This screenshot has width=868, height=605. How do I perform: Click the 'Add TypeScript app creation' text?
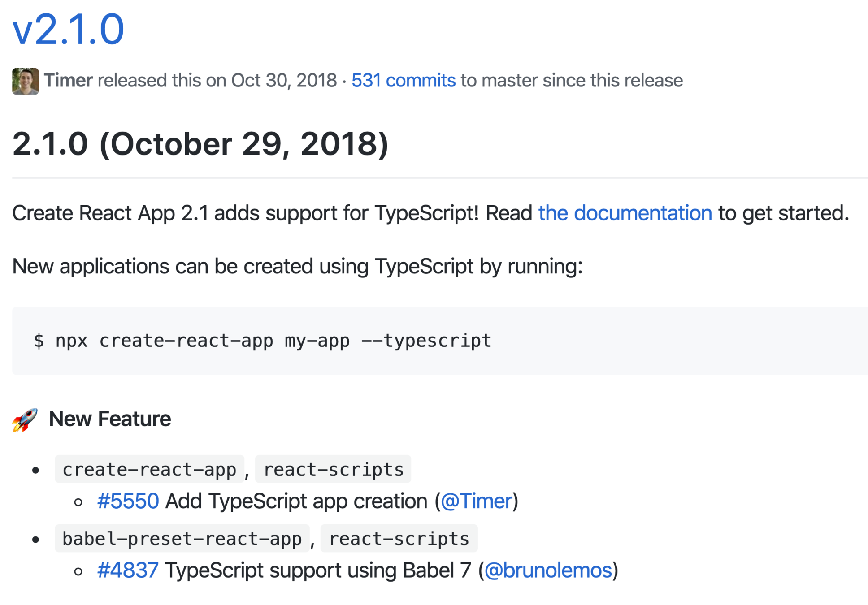coord(296,501)
